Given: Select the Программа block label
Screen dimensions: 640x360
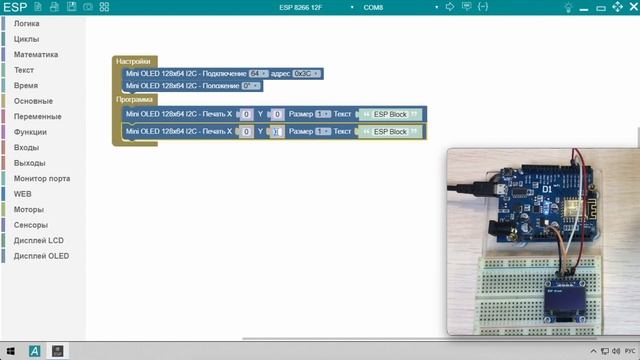Looking at the screenshot, I should coord(134,99).
